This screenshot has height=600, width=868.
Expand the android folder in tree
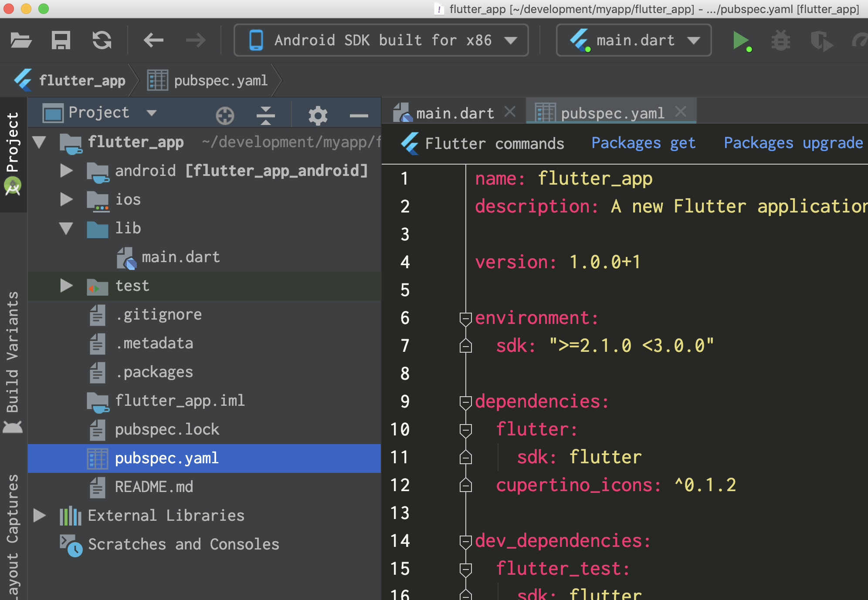coord(66,171)
